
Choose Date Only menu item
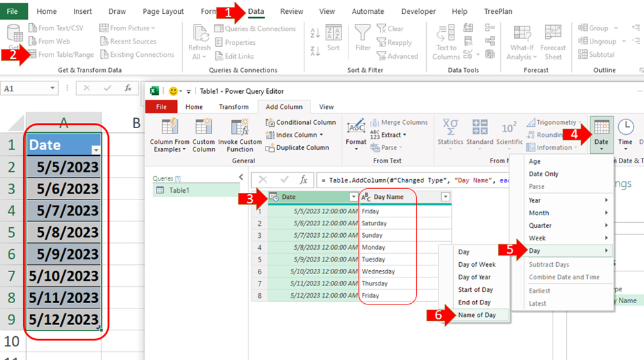point(544,174)
